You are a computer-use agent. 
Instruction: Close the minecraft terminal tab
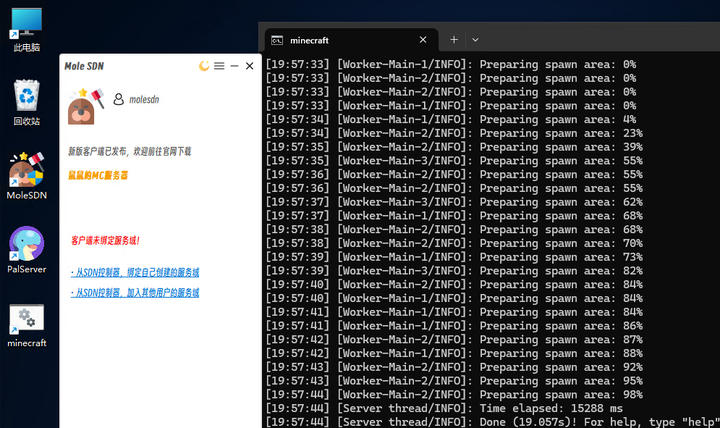pos(423,40)
